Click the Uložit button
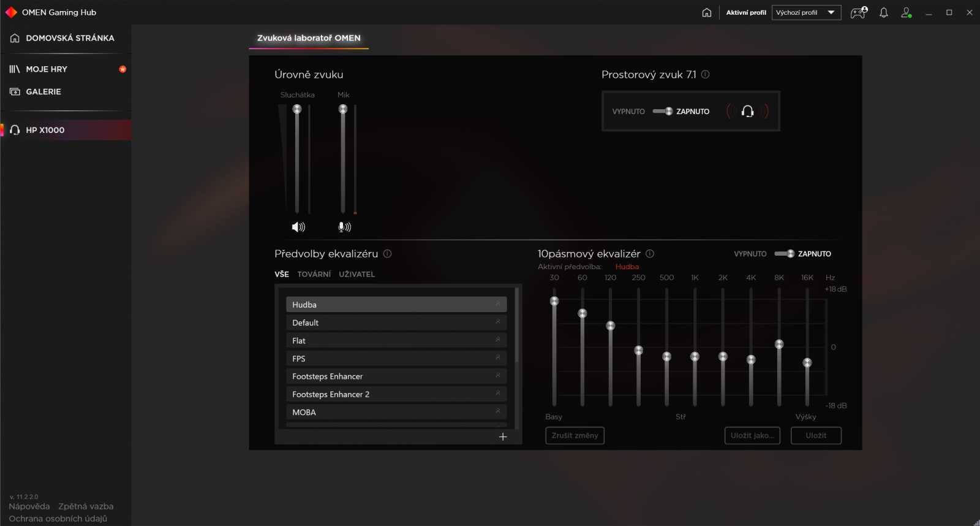980x526 pixels. click(x=816, y=435)
